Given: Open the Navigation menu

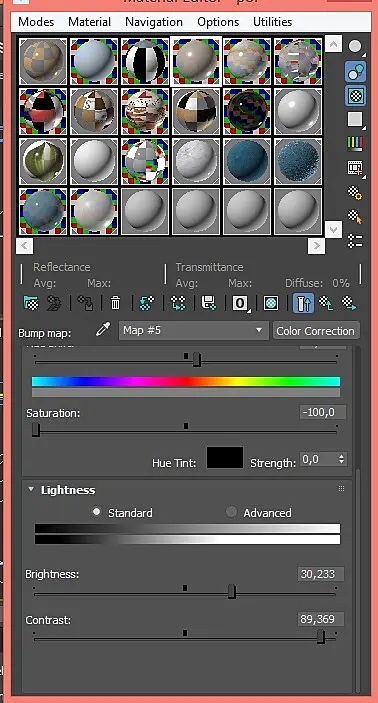Looking at the screenshot, I should 154,22.
